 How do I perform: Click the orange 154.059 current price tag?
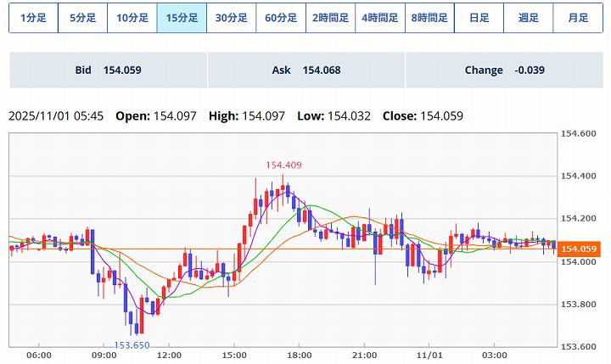580,249
